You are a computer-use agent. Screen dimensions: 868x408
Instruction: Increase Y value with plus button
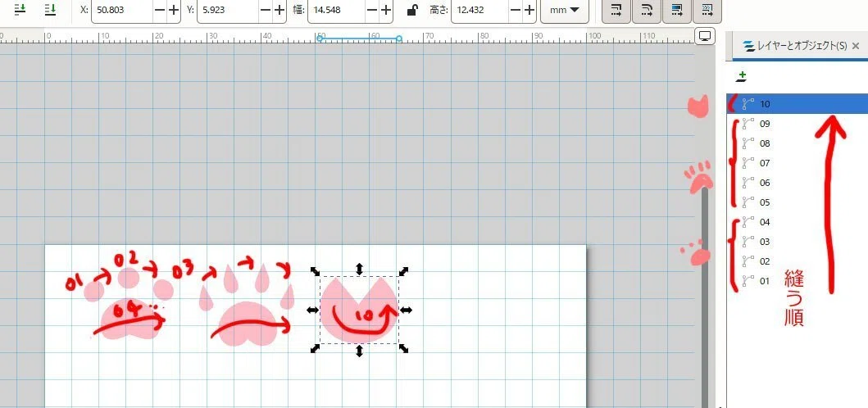tap(279, 10)
